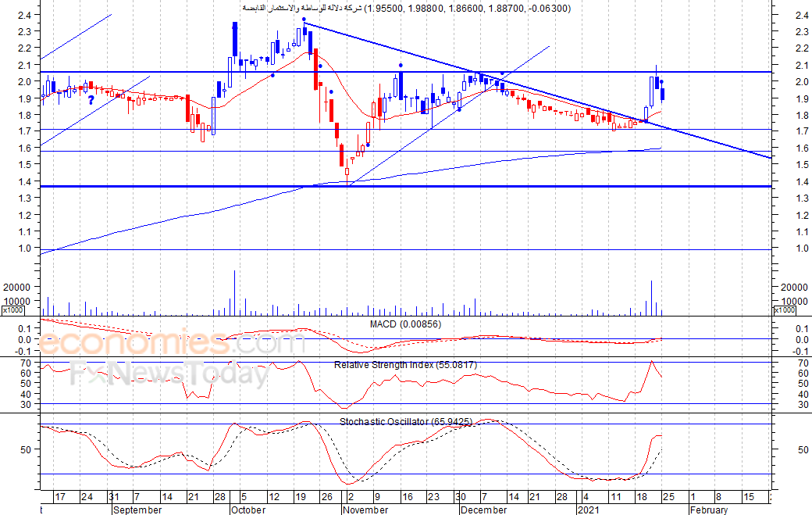812x515 pixels.
Task: Click date label 31 on time axis
Action: [x=115, y=497]
